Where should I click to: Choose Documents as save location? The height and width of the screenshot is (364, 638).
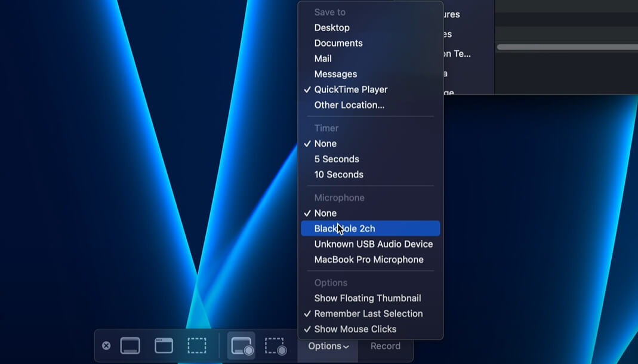tap(338, 43)
